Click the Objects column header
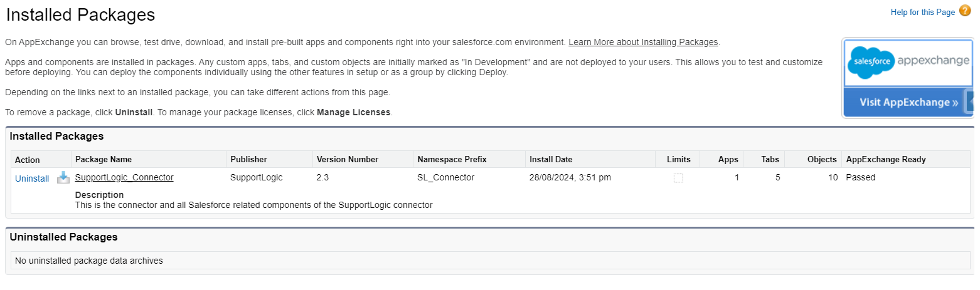This screenshot has height=290, width=980. (x=822, y=159)
